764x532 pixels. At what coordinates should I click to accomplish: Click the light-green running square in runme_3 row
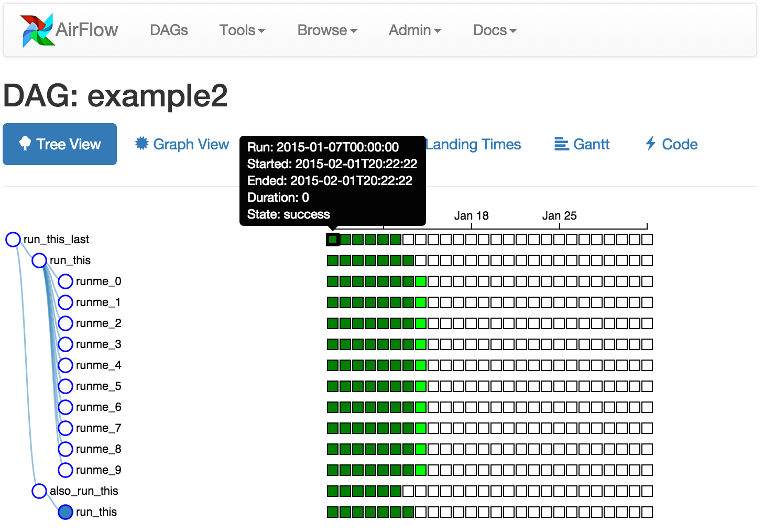pos(420,344)
